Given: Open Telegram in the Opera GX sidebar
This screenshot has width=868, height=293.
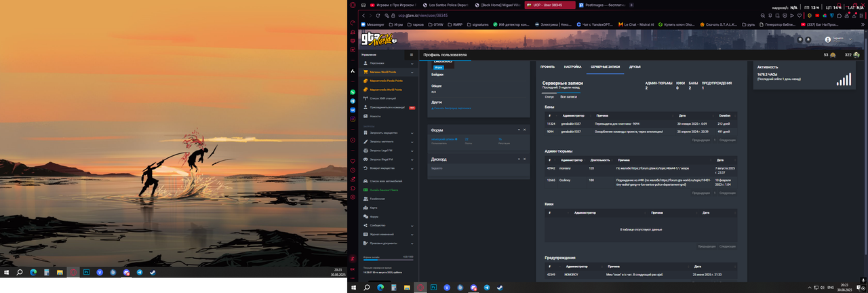Looking at the screenshot, I should coord(353,101).
